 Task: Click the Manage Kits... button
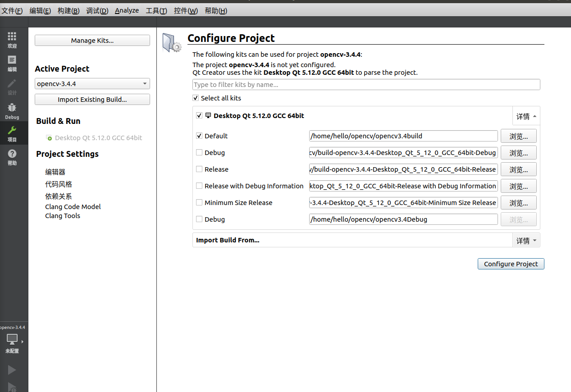pyautogui.click(x=92, y=41)
